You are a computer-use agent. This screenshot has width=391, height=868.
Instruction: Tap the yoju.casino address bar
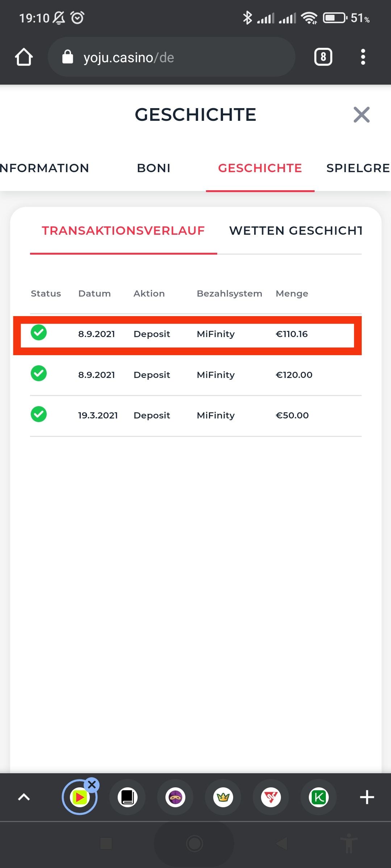pos(171,57)
